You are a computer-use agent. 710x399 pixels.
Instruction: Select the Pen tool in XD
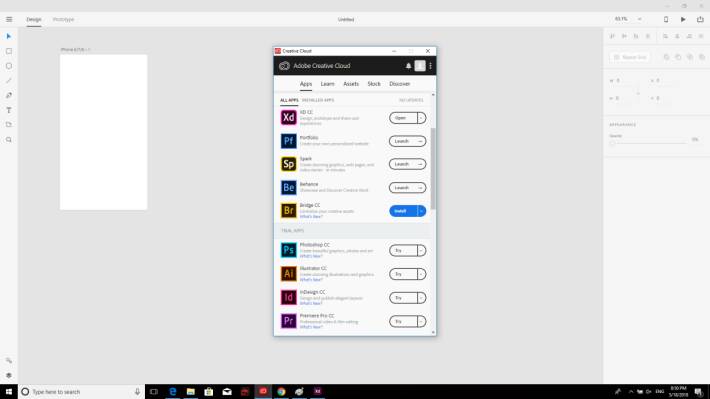coord(9,96)
